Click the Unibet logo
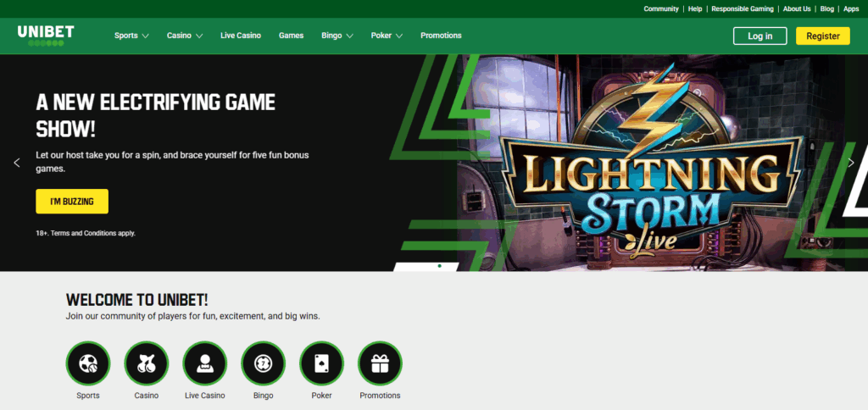 [x=46, y=36]
